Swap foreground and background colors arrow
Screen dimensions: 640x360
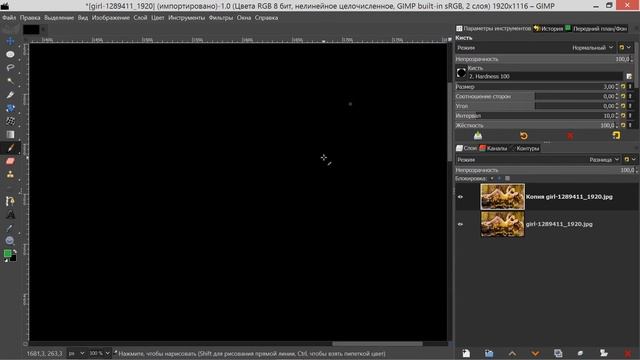click(x=15, y=251)
